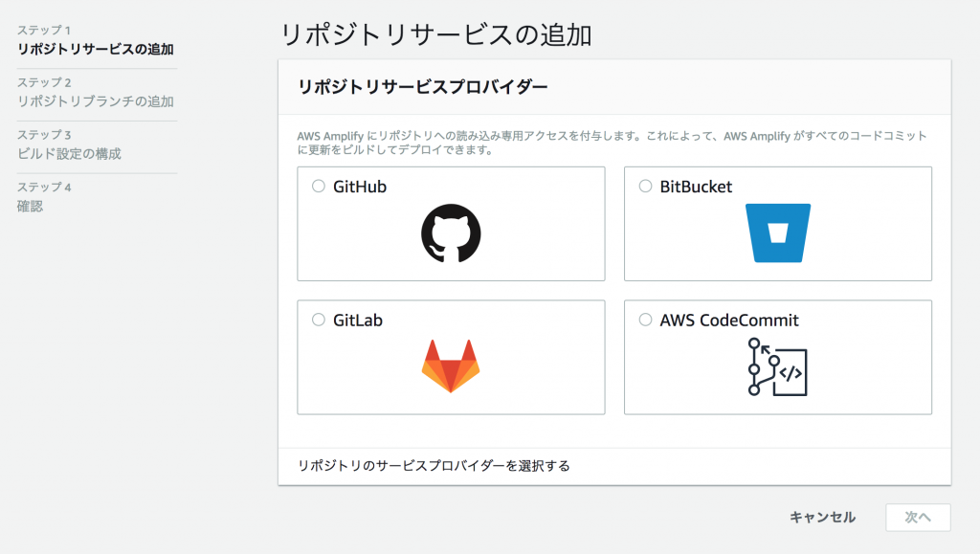
Task: Open step 1 リポジトリサービスの追加
Action: click(x=96, y=49)
